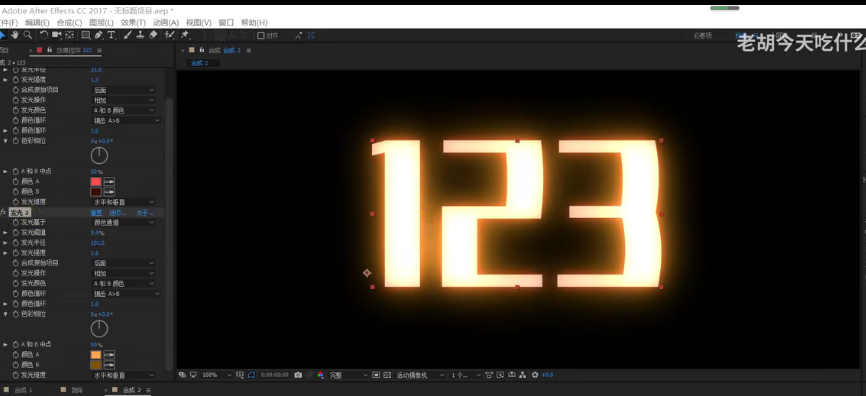
Task: Click eyedropper beside the orange 颜色 A swatch
Action: (109, 355)
